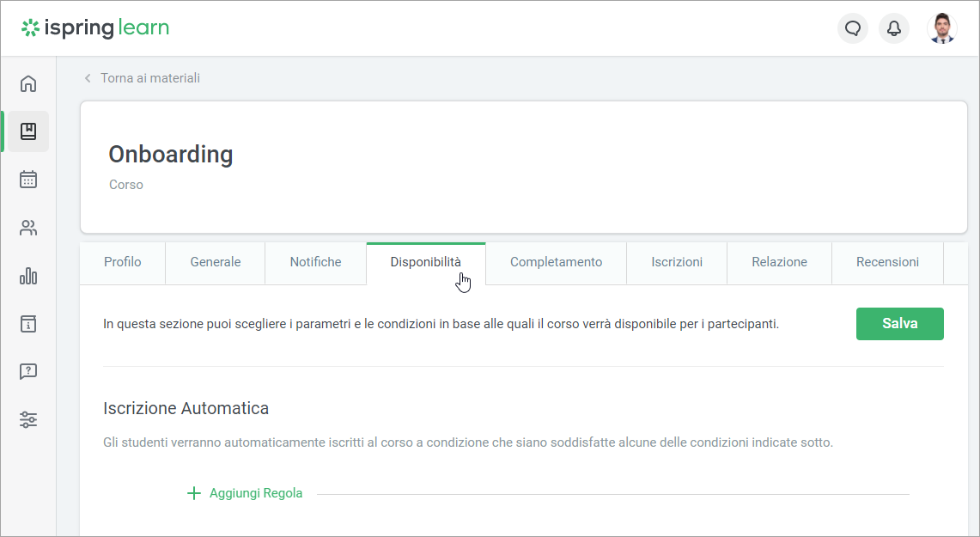Open the Users icon in sidebar
This screenshot has width=980, height=537.
(x=28, y=228)
